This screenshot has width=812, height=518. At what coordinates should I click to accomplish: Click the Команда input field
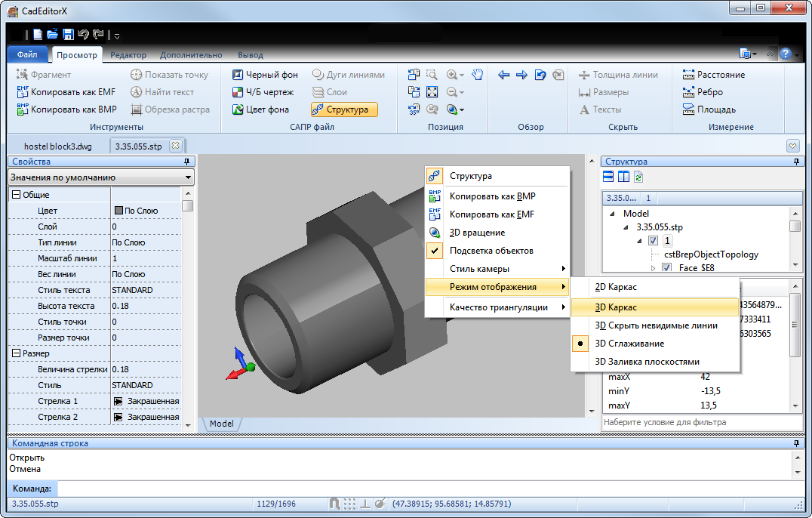pyautogui.click(x=423, y=489)
